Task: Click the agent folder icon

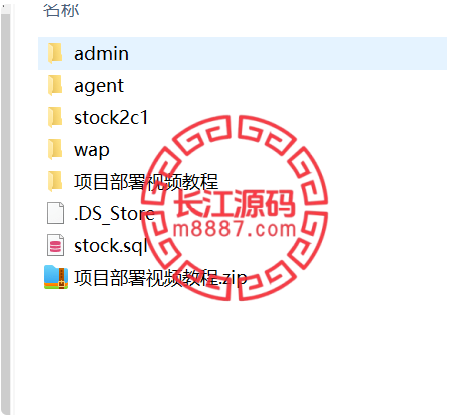Action: [x=55, y=85]
